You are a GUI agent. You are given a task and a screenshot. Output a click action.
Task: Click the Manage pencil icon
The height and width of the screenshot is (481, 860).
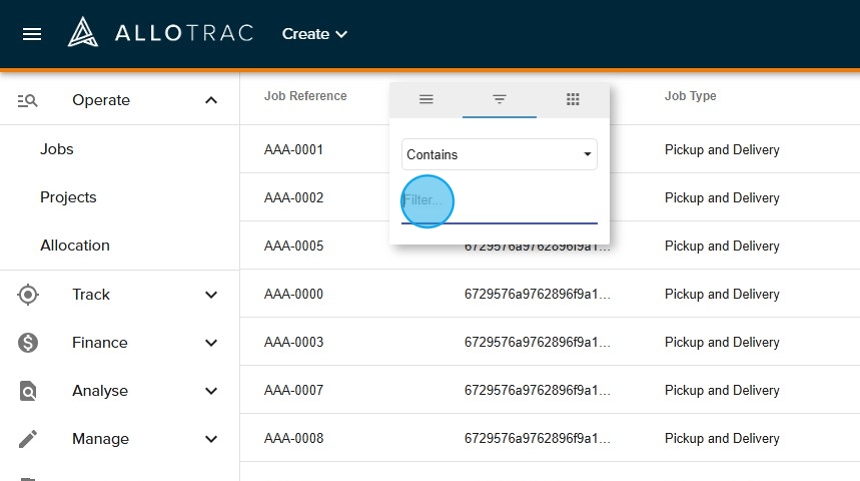(28, 439)
